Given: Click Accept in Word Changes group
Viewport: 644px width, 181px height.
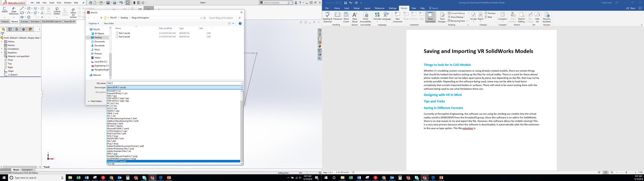Looking at the screenshot, I should (x=473, y=16).
